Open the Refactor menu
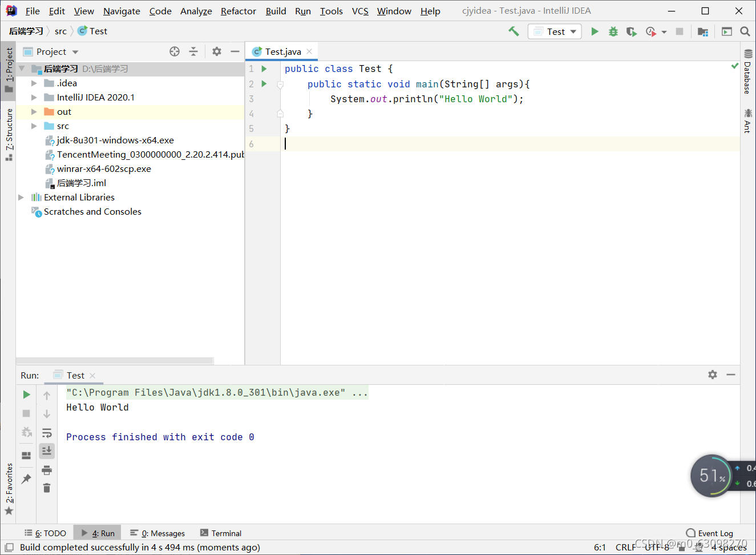Image resolution: width=756 pixels, height=555 pixels. point(238,11)
